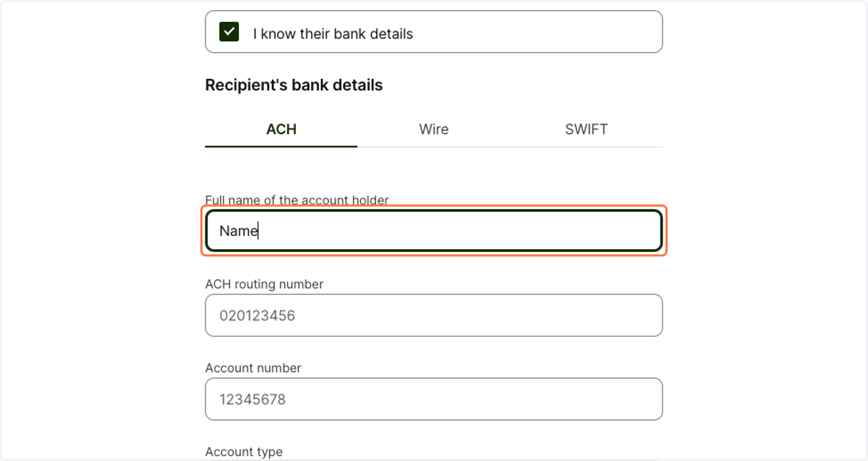Click the 'Account number' field label
This screenshot has width=868, height=461.
[253, 368]
